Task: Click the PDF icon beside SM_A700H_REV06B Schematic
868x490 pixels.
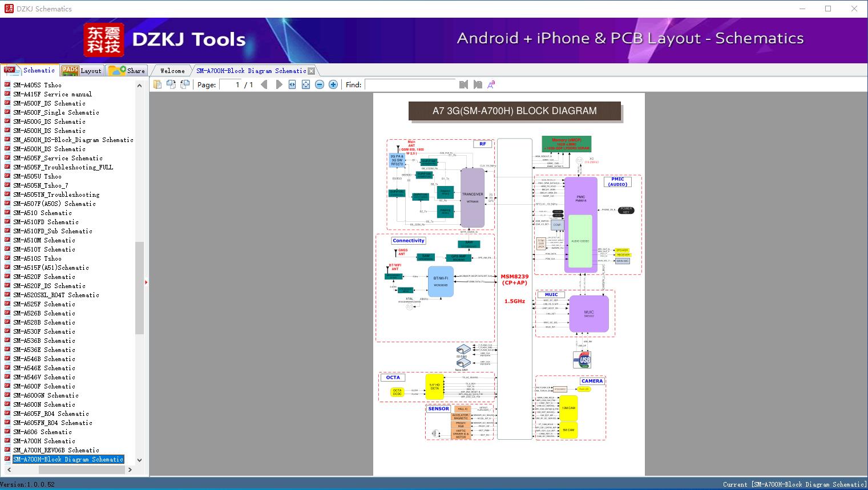Action: (x=7, y=450)
